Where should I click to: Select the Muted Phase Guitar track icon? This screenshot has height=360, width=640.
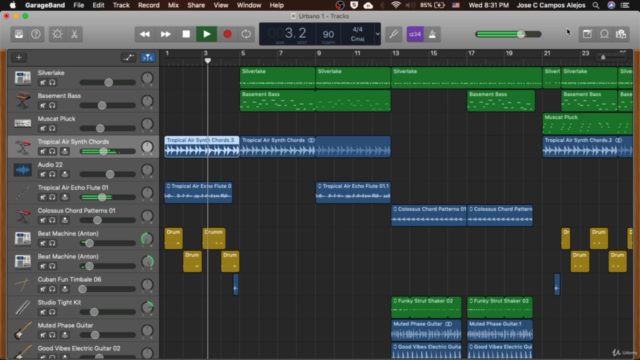22,330
